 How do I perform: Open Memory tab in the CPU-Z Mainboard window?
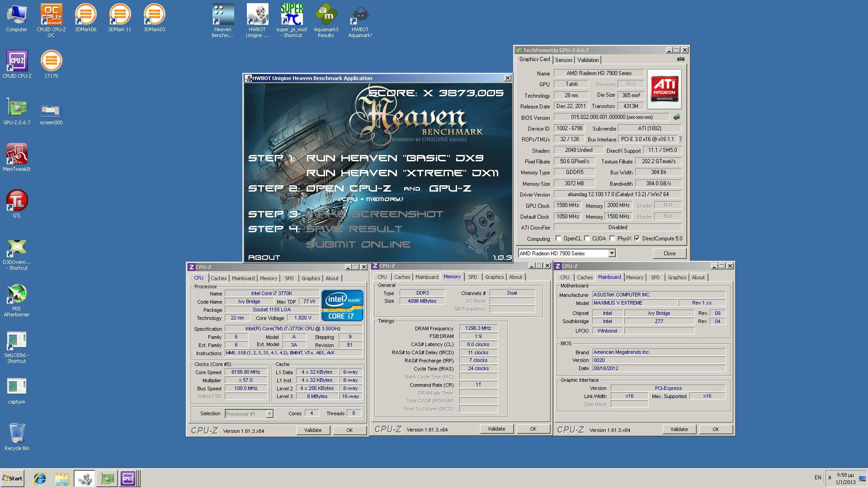[x=635, y=277]
